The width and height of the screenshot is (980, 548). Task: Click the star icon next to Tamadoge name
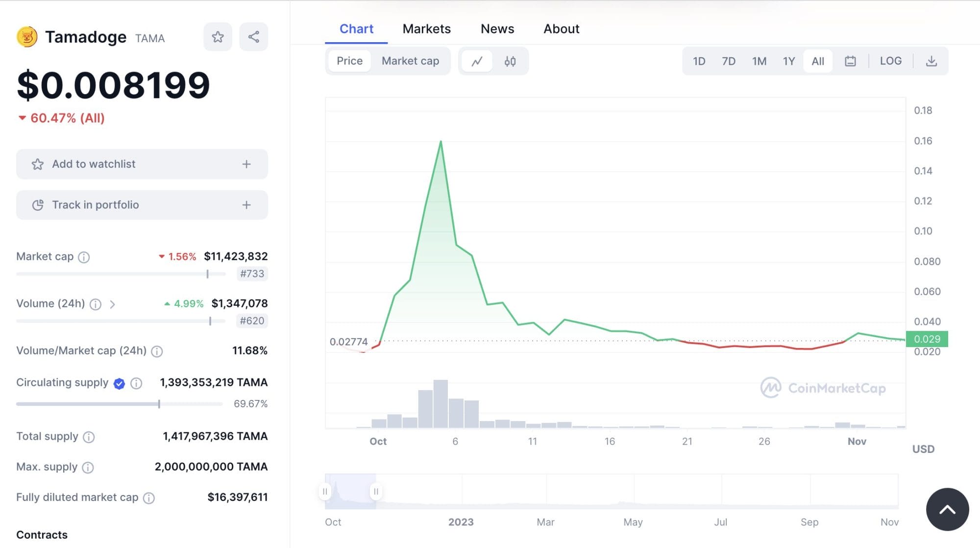(218, 36)
